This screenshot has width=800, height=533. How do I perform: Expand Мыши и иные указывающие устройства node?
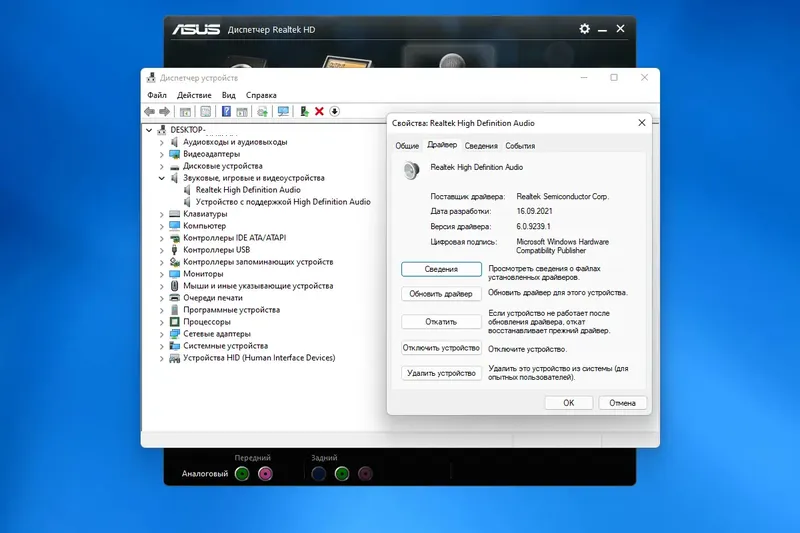[162, 286]
